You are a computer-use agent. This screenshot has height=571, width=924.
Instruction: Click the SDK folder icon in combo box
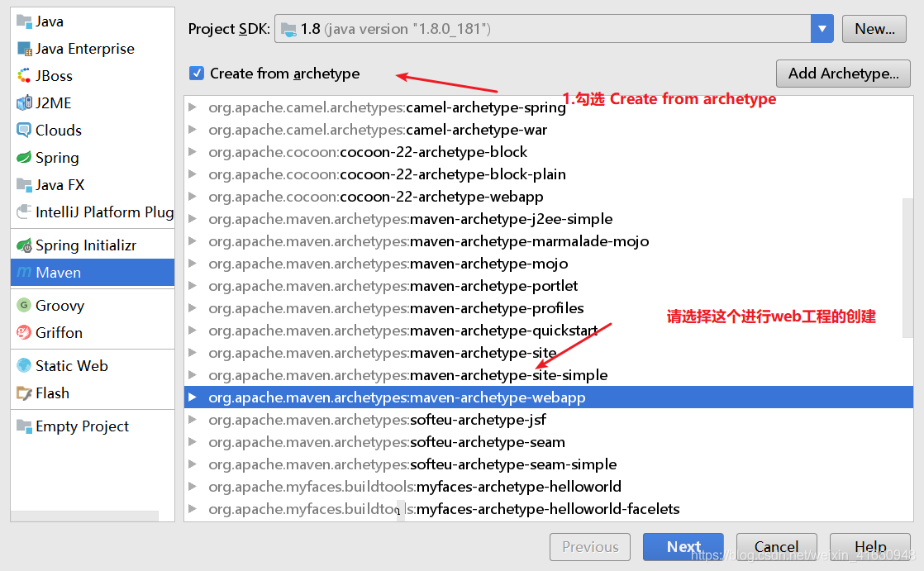288,30
